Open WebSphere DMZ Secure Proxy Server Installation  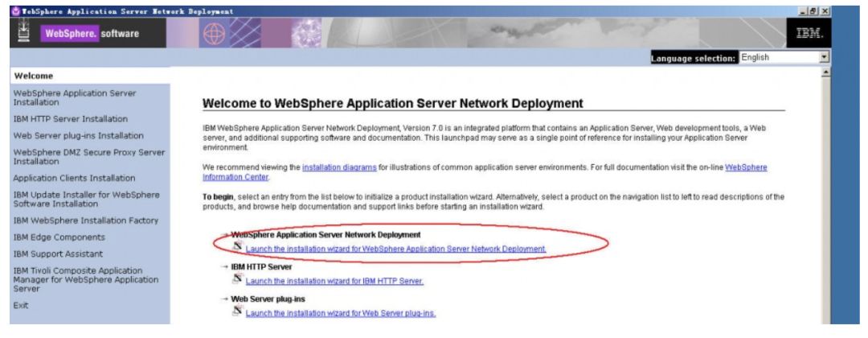89,157
